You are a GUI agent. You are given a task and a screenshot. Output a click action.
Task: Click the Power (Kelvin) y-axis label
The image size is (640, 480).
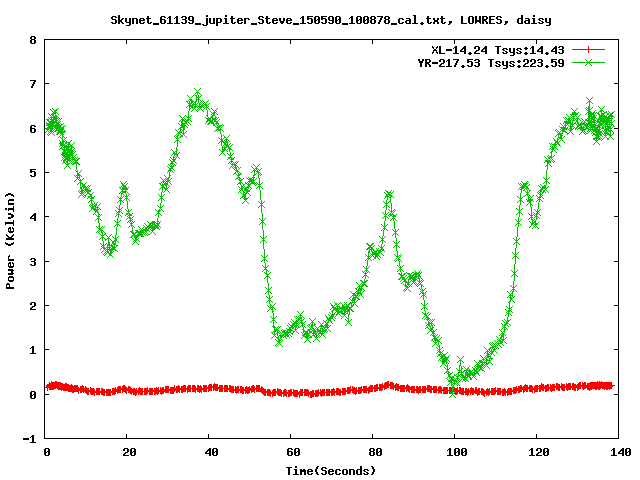[11, 240]
